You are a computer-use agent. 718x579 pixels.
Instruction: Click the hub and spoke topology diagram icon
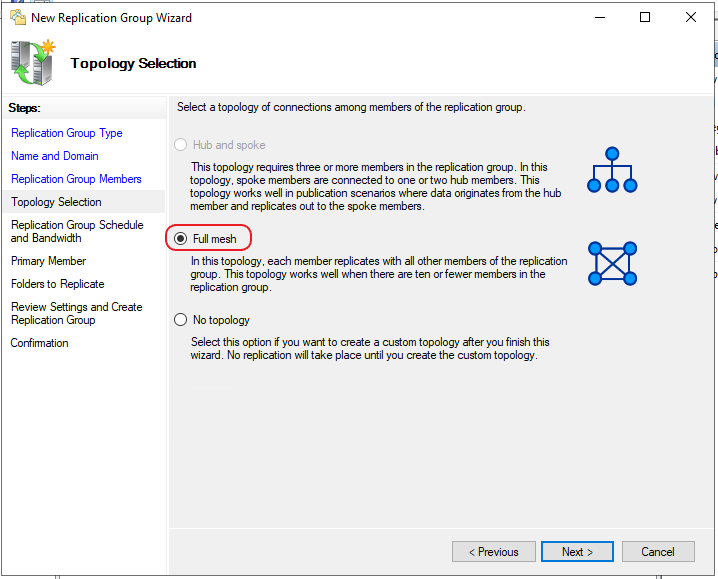[612, 170]
